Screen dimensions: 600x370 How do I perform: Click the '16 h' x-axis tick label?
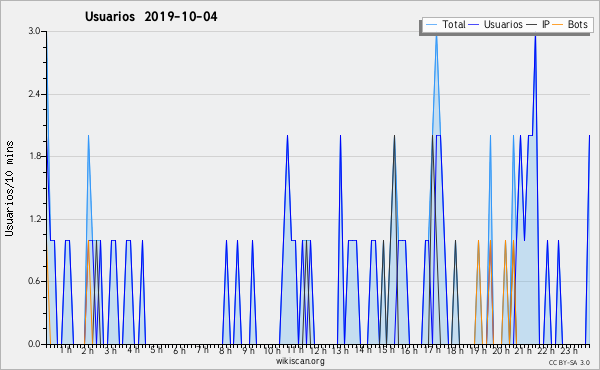tap(409, 351)
